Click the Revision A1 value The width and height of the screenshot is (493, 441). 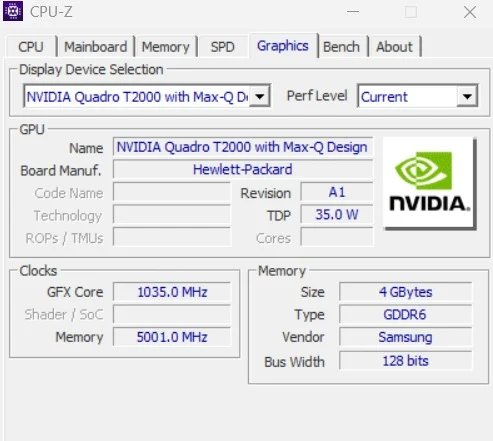pyautogui.click(x=337, y=192)
